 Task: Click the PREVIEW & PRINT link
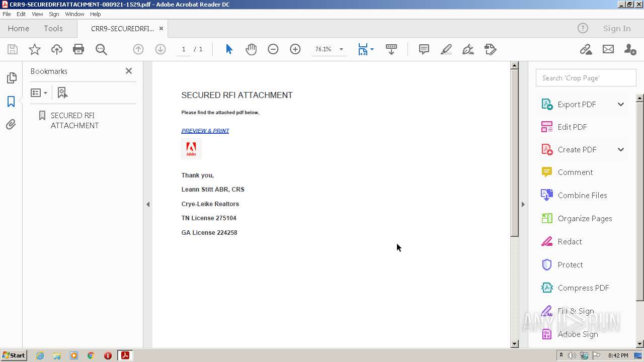[x=205, y=131]
